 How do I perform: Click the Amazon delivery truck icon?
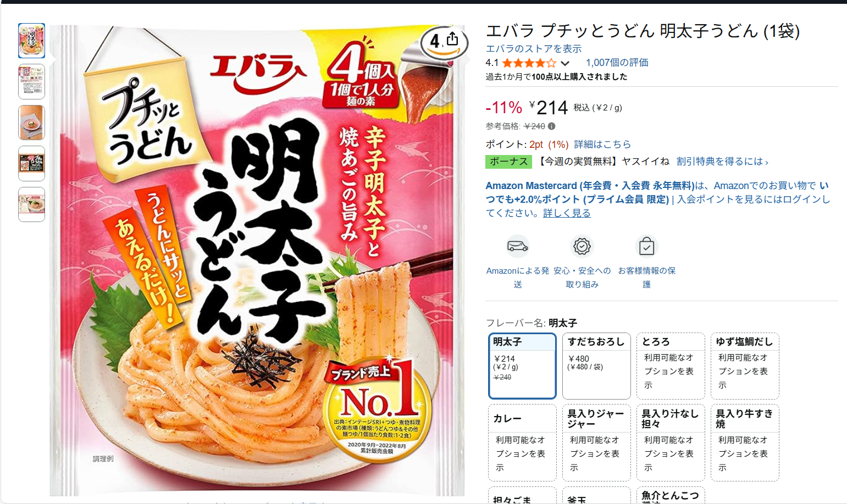pyautogui.click(x=518, y=246)
